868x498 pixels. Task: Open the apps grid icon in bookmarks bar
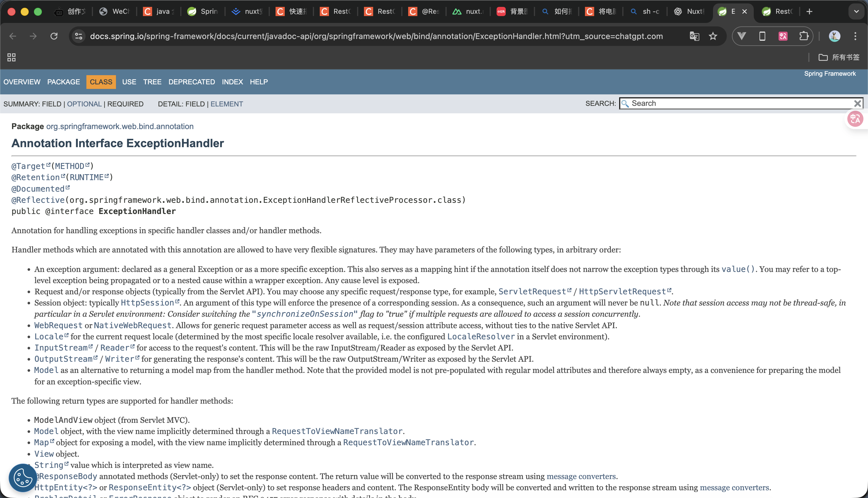pyautogui.click(x=12, y=57)
